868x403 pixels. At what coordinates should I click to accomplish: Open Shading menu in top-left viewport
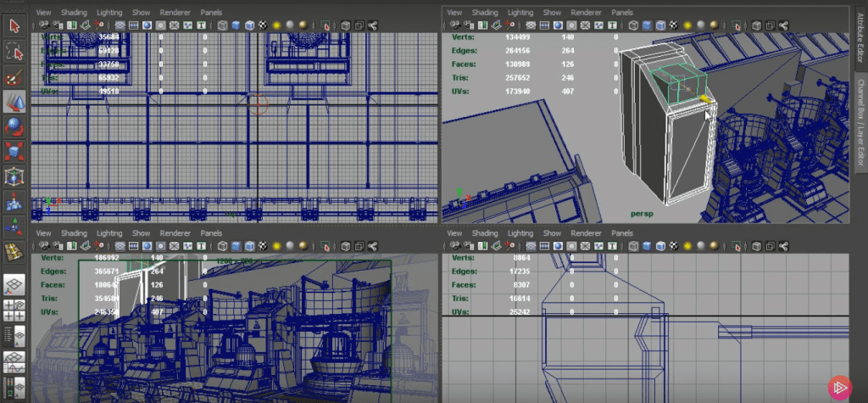pos(75,12)
